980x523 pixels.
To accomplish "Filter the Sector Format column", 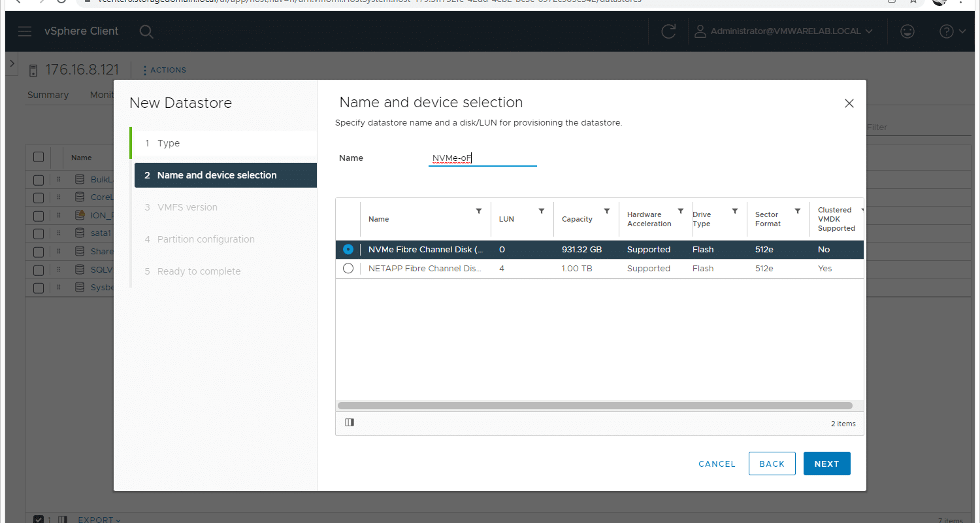I will pos(798,211).
